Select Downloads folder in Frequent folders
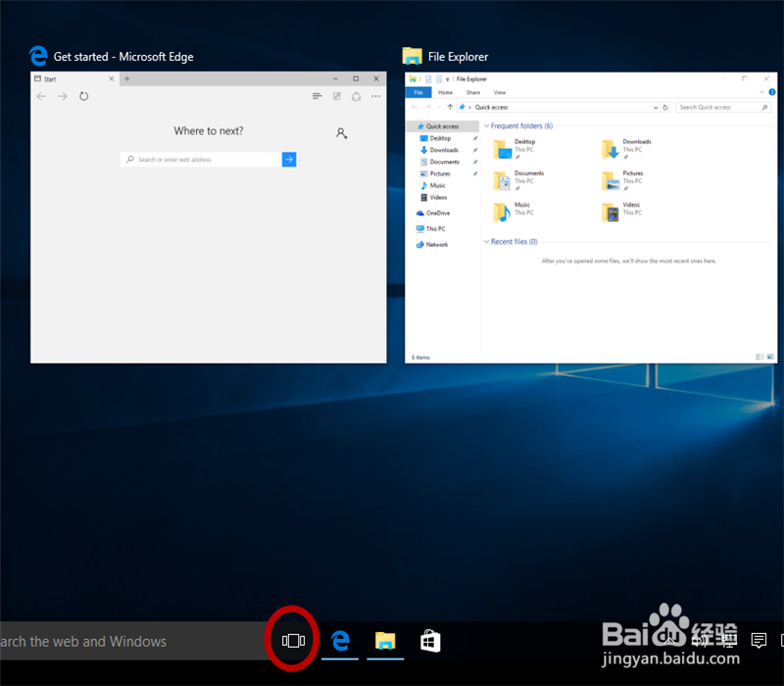Screen dimensions: 784x686 click(627, 149)
